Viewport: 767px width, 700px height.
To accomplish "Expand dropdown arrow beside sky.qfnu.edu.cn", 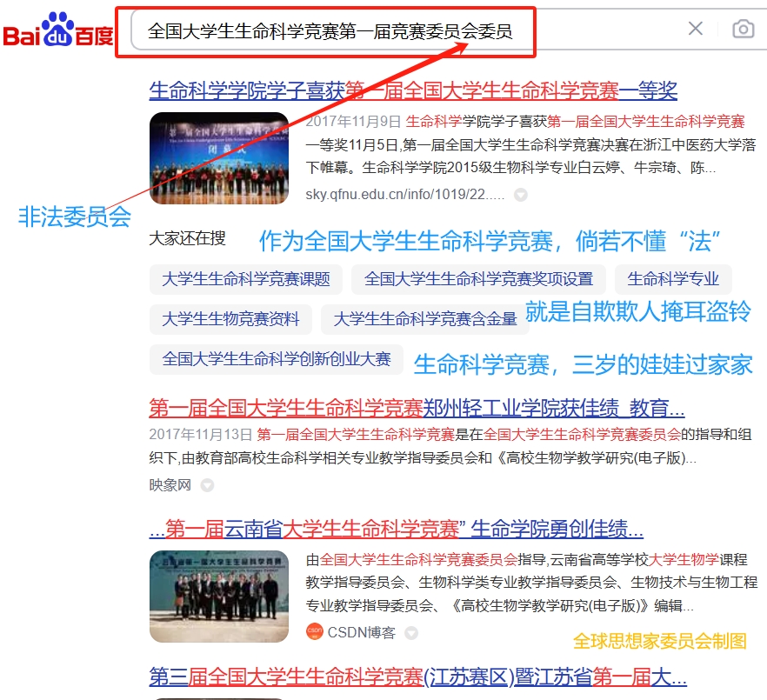I will tap(520, 195).
